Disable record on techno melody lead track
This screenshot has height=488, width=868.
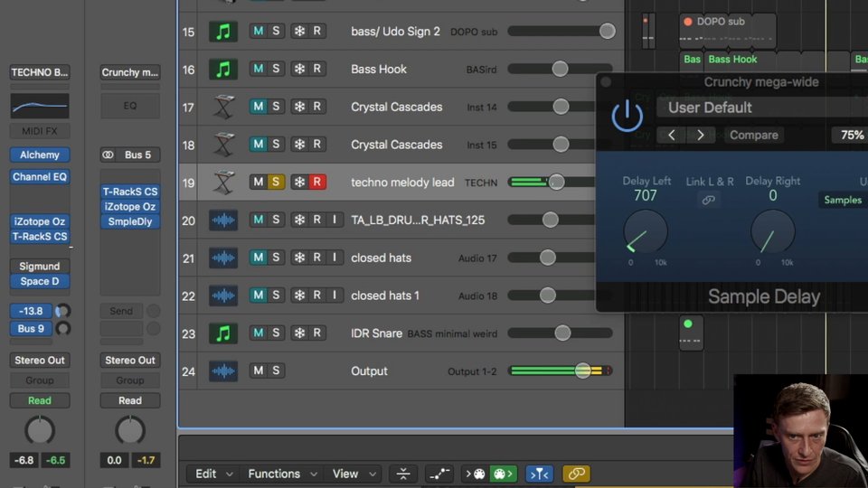pyautogui.click(x=317, y=182)
